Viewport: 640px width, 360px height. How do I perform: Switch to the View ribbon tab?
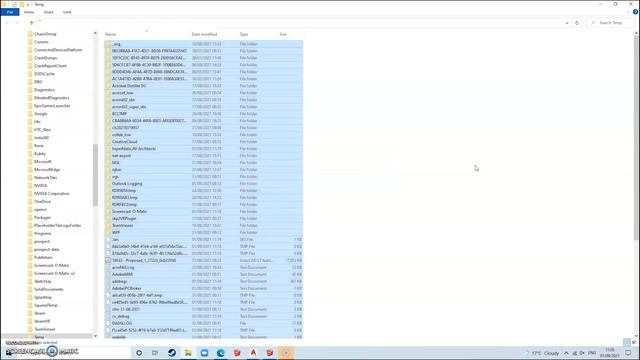[x=67, y=12]
